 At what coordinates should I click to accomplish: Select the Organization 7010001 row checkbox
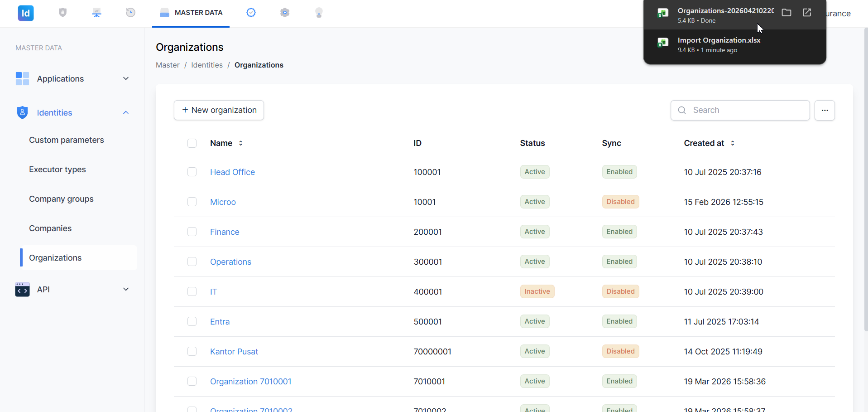192,381
